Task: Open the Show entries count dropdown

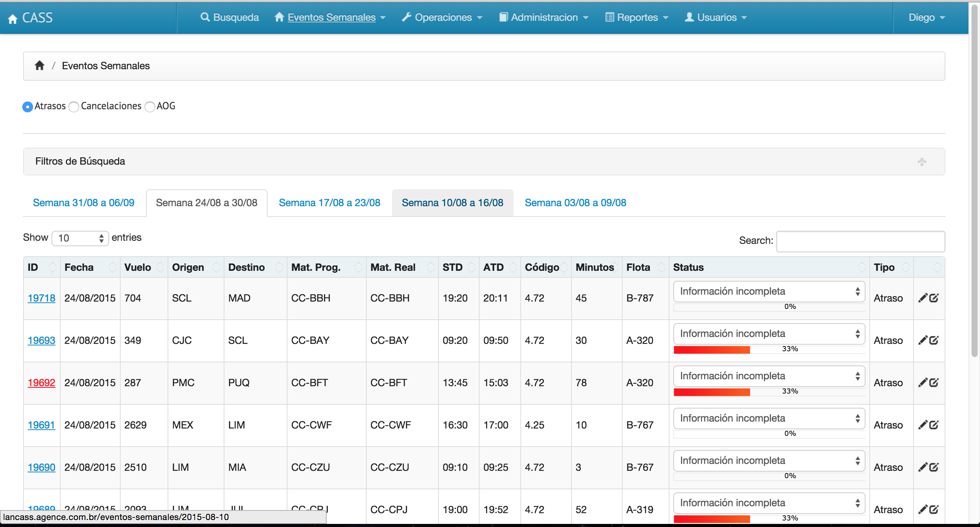Action: pyautogui.click(x=80, y=238)
